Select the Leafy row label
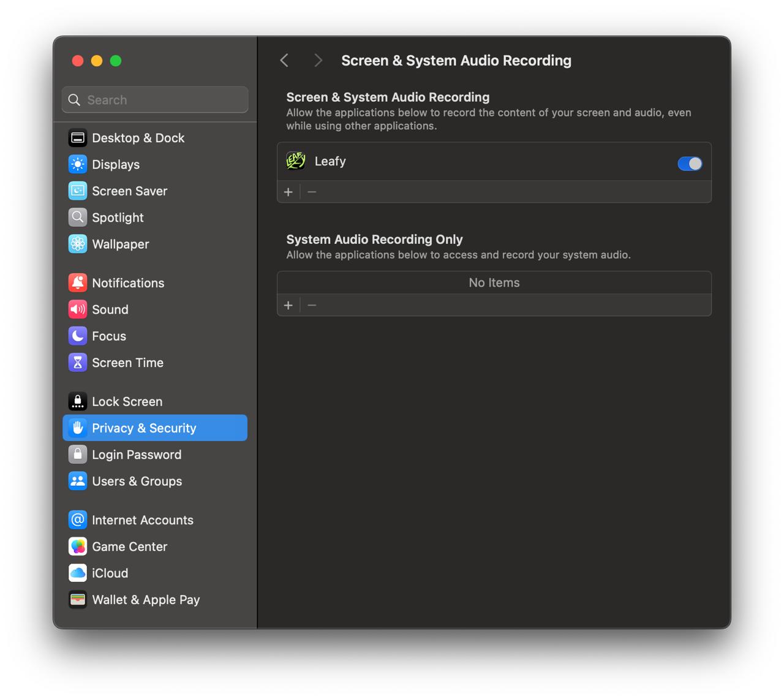Image resolution: width=784 pixels, height=699 pixels. pos(330,161)
